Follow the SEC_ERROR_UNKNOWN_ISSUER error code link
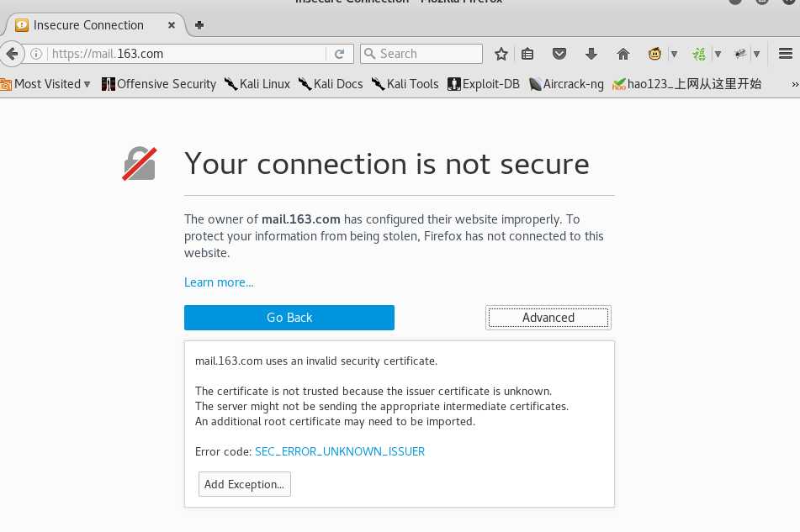Screen dimensions: 800x532 point(340,451)
